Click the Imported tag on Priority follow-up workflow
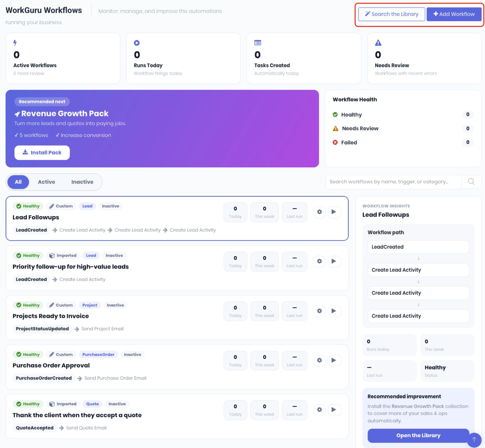This screenshot has width=485, height=448. 63,255
